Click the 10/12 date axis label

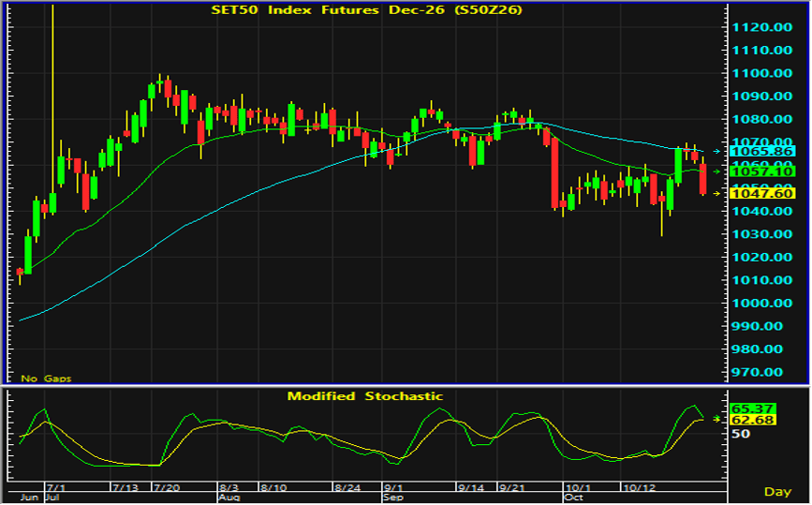point(639,488)
